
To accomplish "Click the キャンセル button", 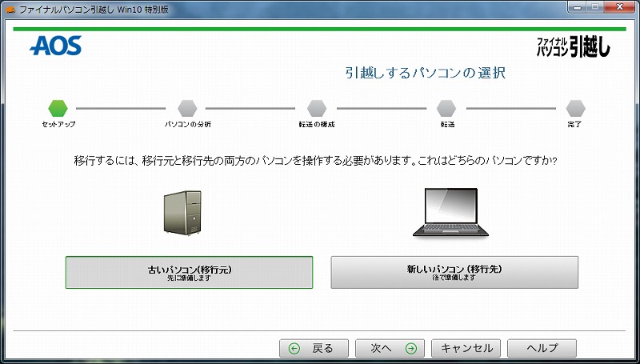I will [466, 348].
